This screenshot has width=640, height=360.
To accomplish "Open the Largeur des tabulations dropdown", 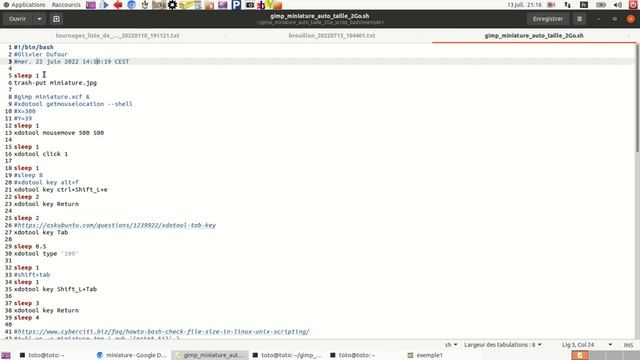I will (503, 345).
